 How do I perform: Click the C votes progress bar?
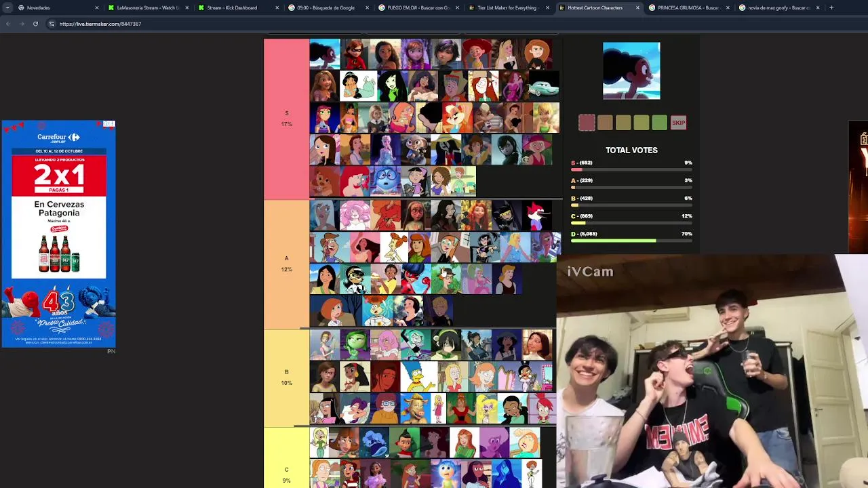631,223
